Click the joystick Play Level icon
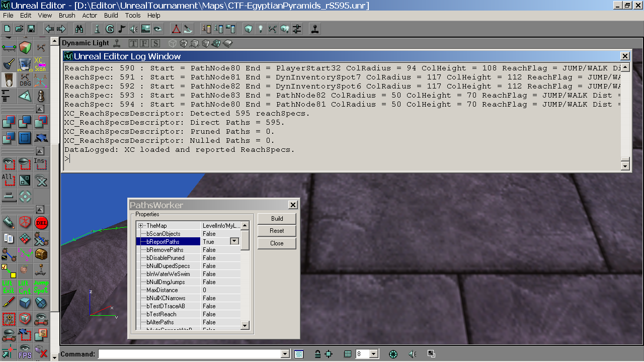This screenshot has width=644, height=362. [x=315, y=29]
